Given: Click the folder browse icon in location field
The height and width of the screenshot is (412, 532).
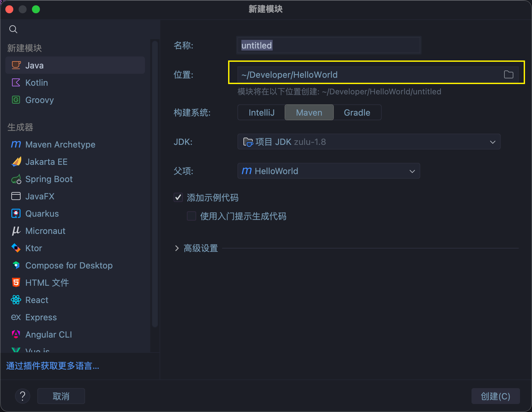Looking at the screenshot, I should tap(508, 75).
